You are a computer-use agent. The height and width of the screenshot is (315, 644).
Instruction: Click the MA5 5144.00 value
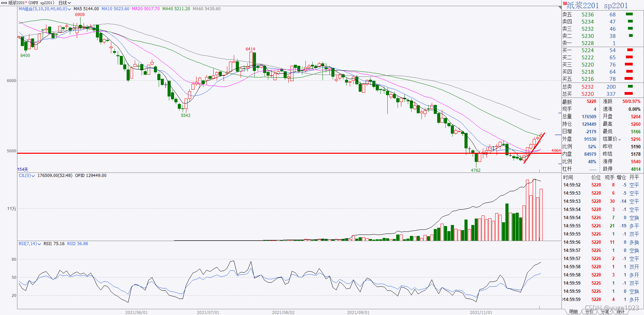86,9
